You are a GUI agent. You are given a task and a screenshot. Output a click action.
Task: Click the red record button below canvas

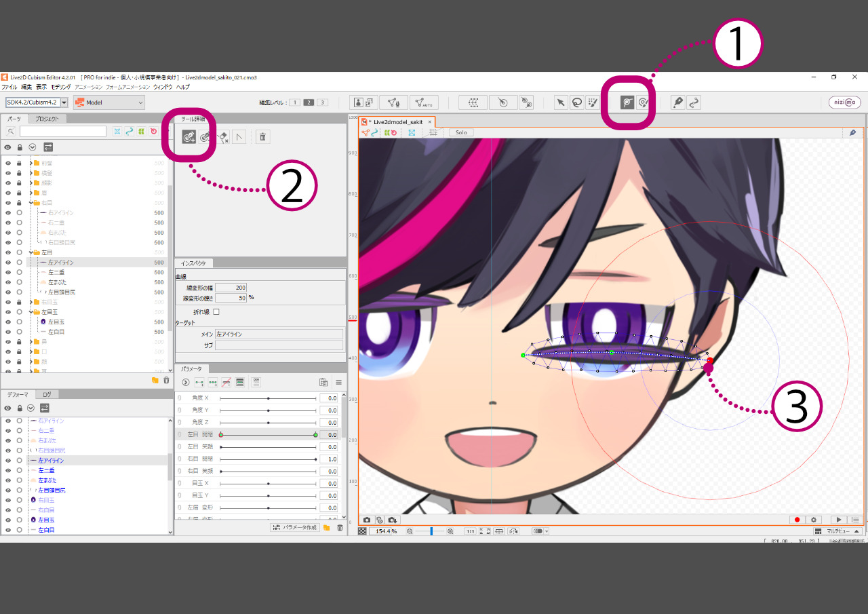coord(797,520)
